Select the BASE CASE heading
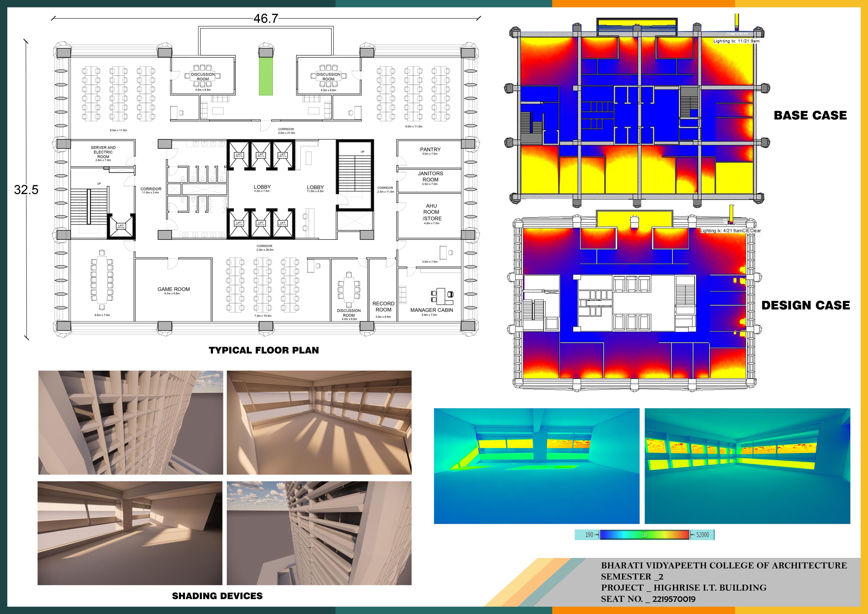Image resolution: width=868 pixels, height=614 pixels. point(810,115)
